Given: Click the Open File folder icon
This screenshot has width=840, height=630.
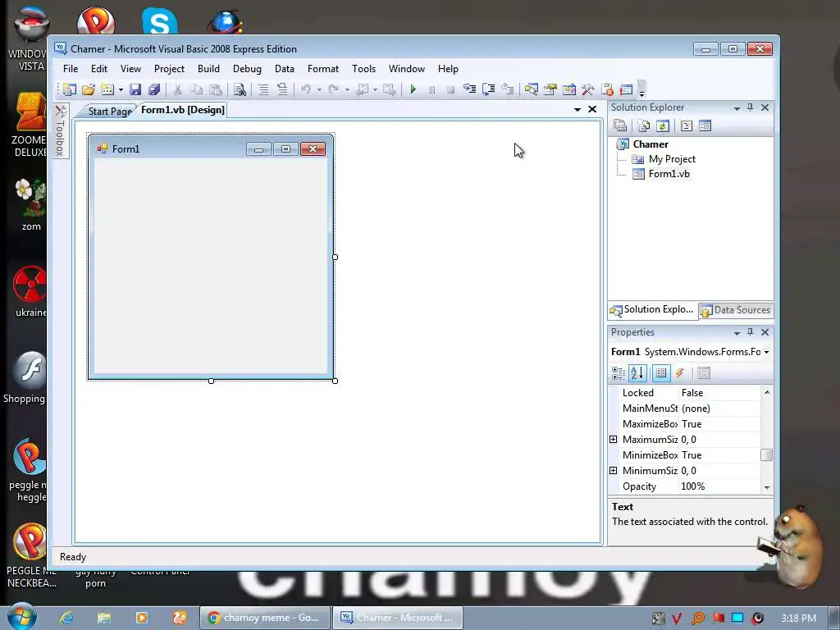Looking at the screenshot, I should point(89,89).
